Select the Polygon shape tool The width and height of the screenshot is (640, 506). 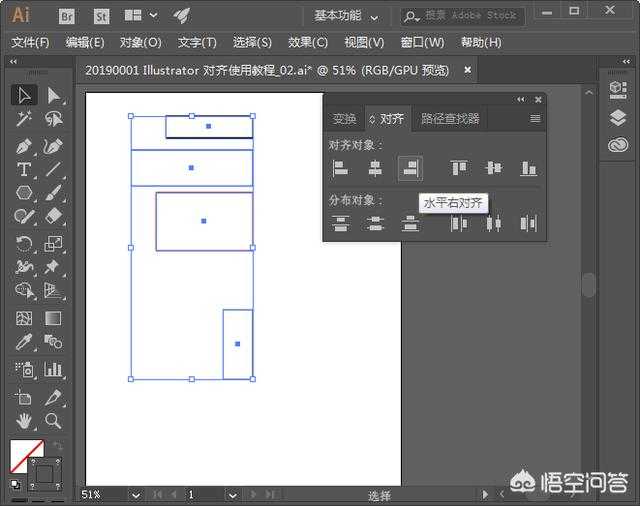click(24, 193)
